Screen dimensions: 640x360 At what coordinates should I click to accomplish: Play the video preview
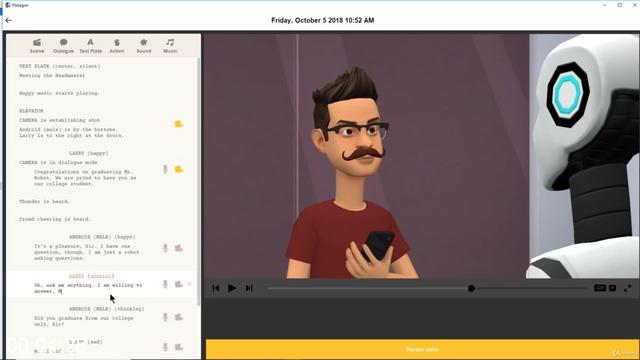(x=232, y=288)
